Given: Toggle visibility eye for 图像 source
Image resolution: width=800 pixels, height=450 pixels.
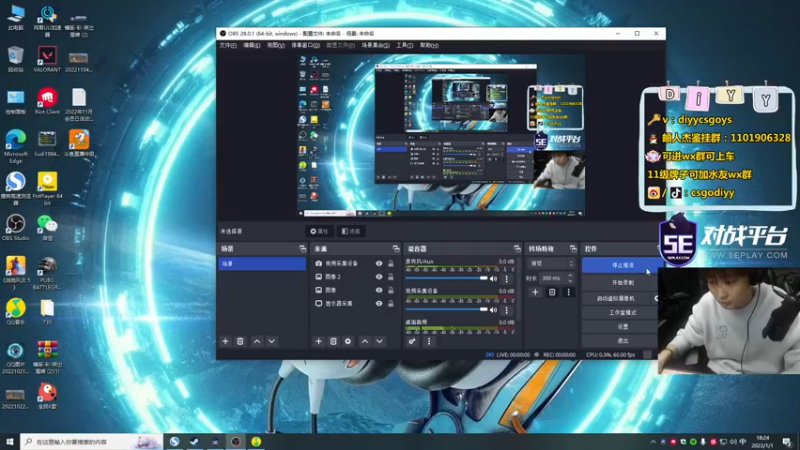Looking at the screenshot, I should coord(379,290).
